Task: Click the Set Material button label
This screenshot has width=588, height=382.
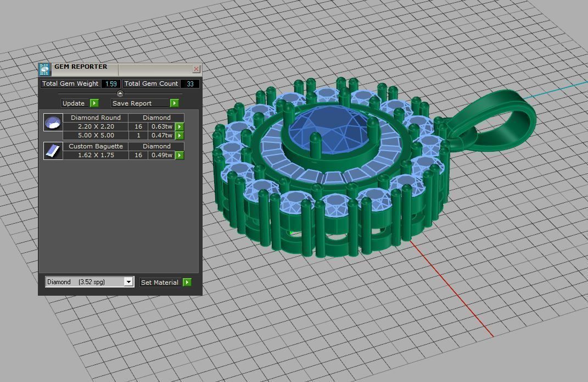Action: tap(159, 282)
